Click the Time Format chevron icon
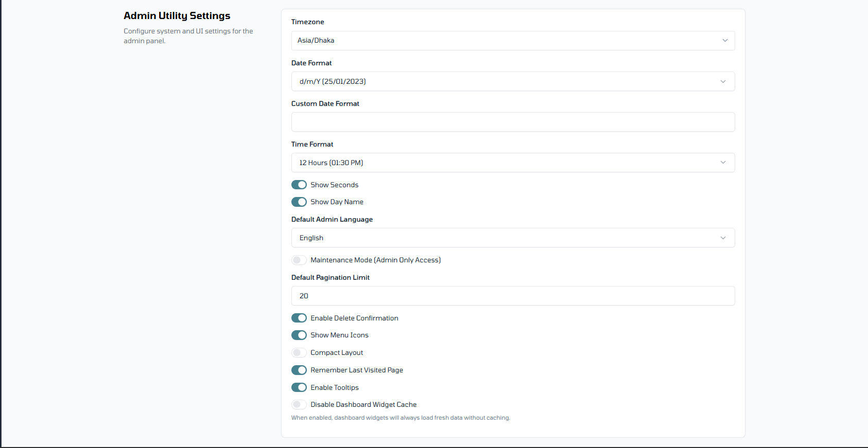 coord(723,163)
